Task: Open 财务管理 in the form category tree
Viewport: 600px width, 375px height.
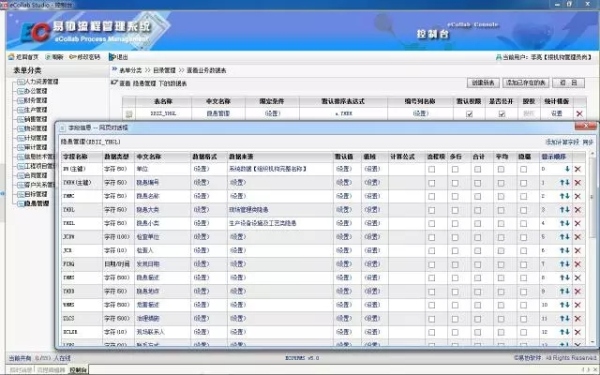Action: click(x=36, y=100)
